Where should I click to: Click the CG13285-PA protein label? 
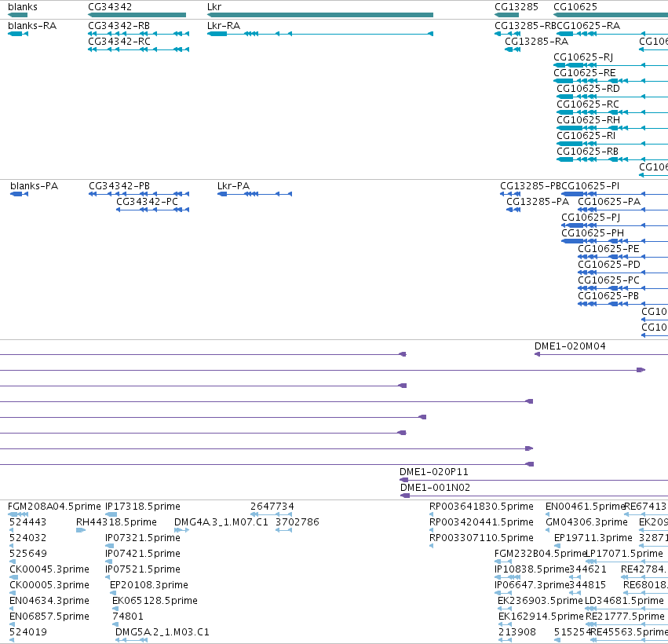[538, 202]
